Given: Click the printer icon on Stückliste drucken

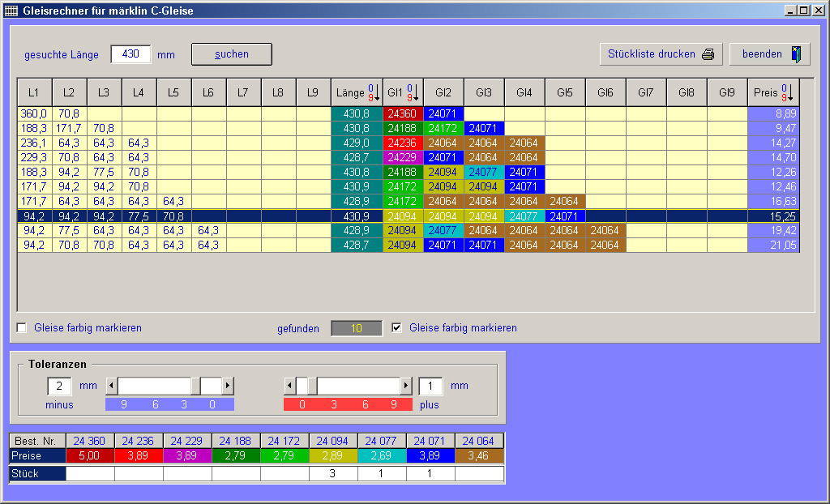Looking at the screenshot, I should point(708,54).
